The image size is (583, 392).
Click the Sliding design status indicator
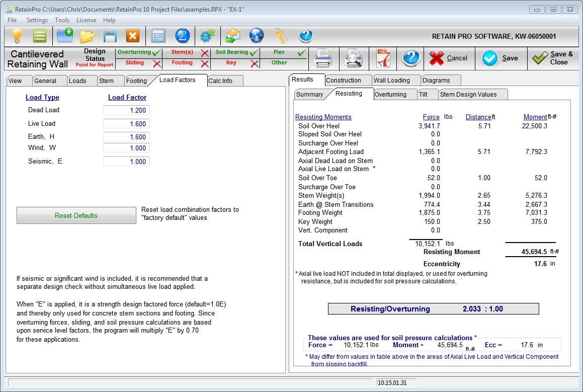[139, 63]
